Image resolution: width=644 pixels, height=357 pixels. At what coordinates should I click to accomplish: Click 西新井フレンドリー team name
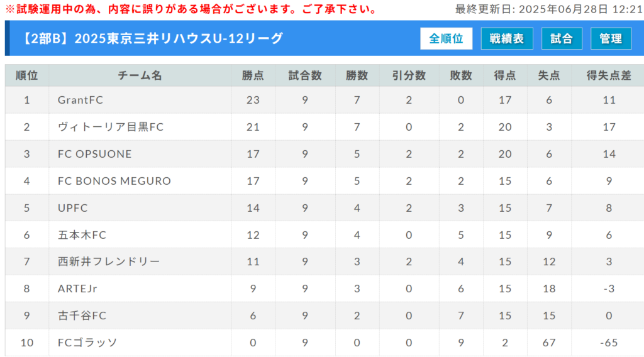[x=109, y=261]
